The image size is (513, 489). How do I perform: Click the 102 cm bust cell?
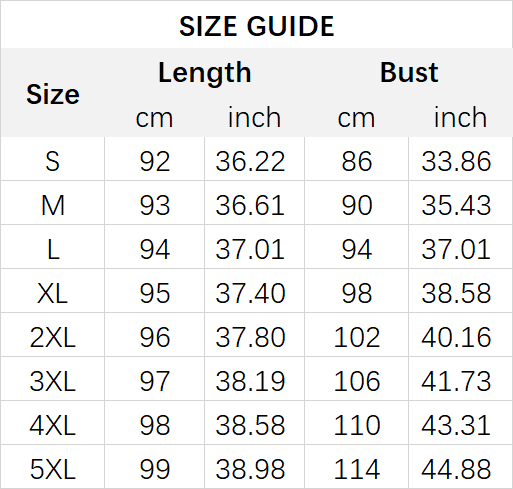tap(357, 337)
